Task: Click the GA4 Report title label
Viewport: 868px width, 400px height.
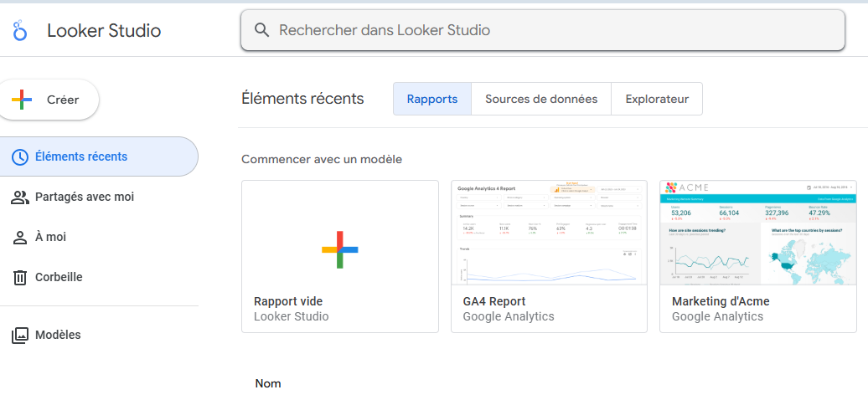Action: click(x=494, y=301)
